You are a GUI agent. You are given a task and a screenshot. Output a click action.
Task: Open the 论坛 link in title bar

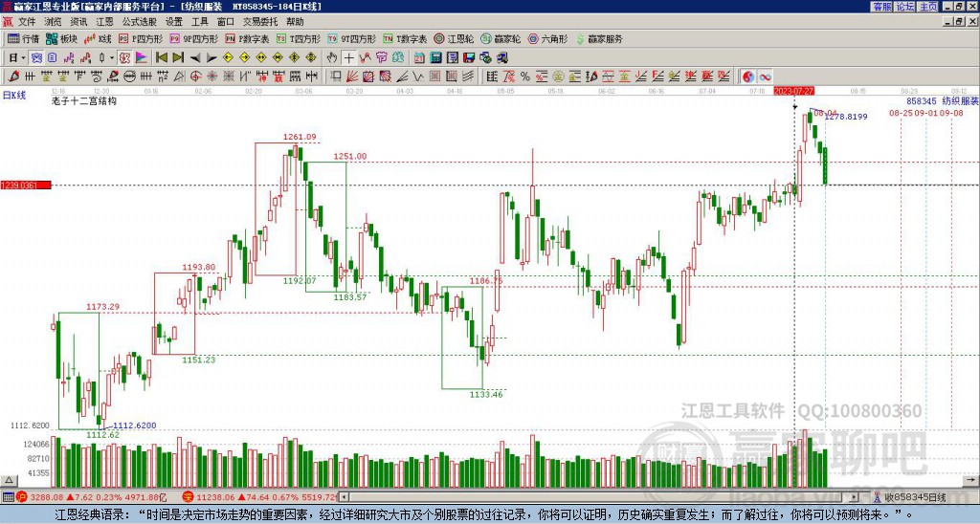[904, 7]
